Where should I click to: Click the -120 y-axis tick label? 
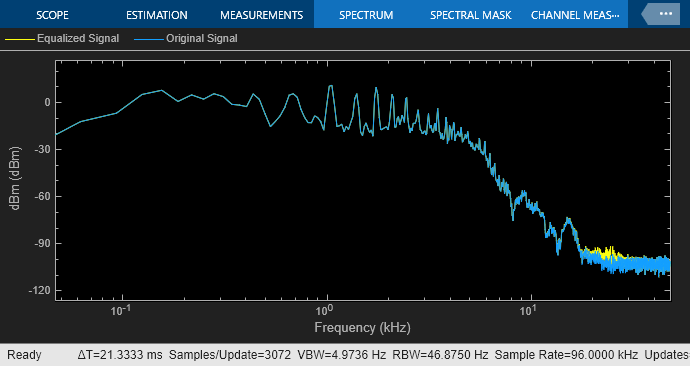point(40,290)
